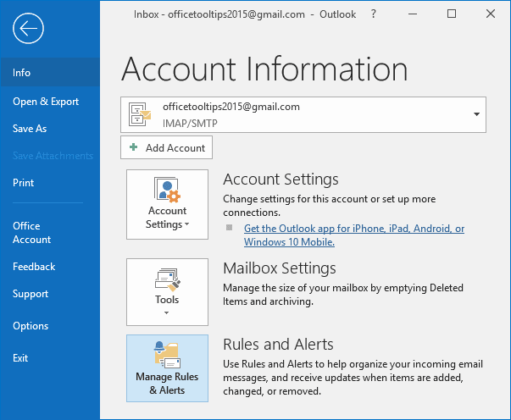This screenshot has height=420, width=511.
Task: Expand the Tools dropdown arrow
Action: pyautogui.click(x=167, y=313)
